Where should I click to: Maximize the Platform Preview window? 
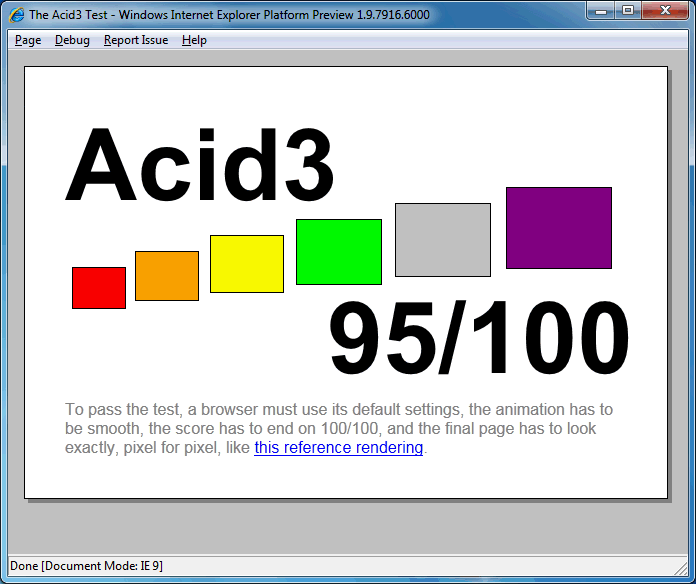[628, 11]
